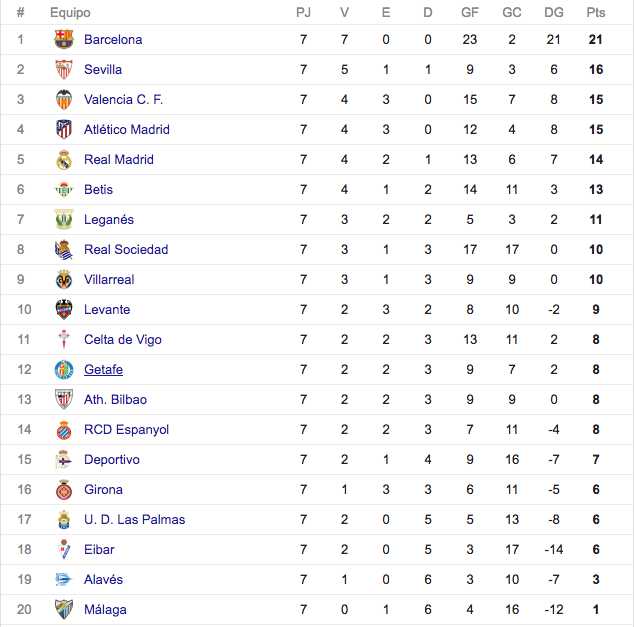
Task: Click the Real Madrid crown crest
Action: click(64, 159)
